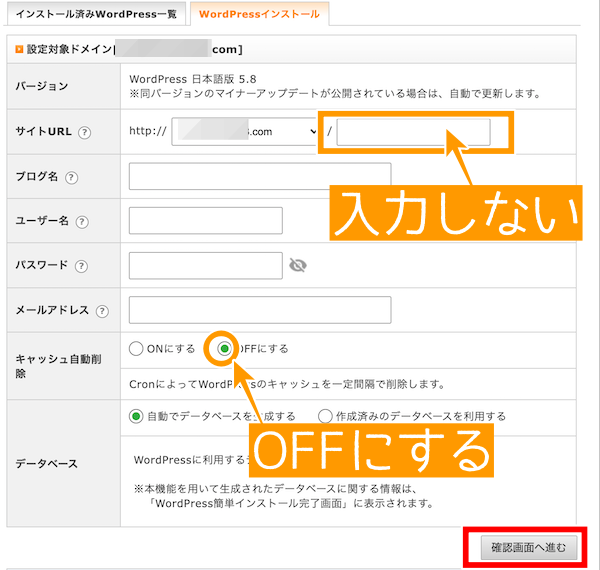Click the ユーザー名 help question icon
Viewport: 600px width, 570px height.
pyautogui.click(x=82, y=222)
